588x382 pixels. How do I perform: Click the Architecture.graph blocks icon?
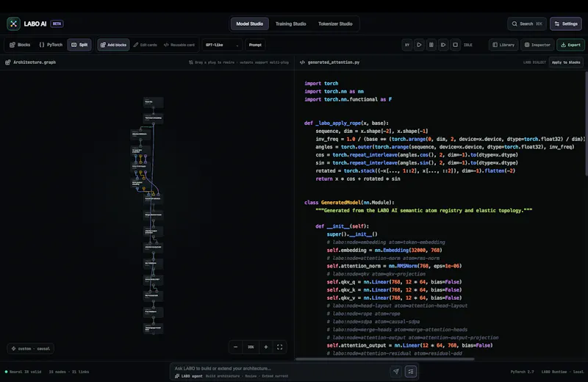pos(8,62)
